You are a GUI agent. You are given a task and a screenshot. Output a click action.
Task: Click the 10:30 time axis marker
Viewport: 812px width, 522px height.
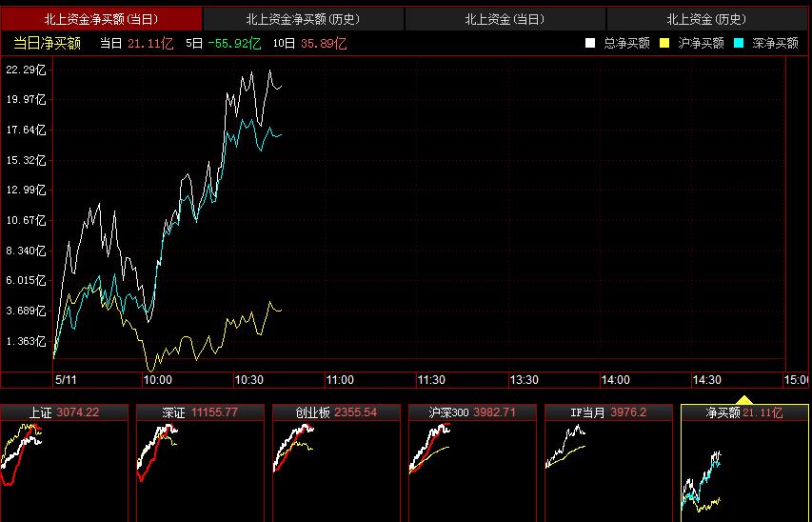[248, 380]
